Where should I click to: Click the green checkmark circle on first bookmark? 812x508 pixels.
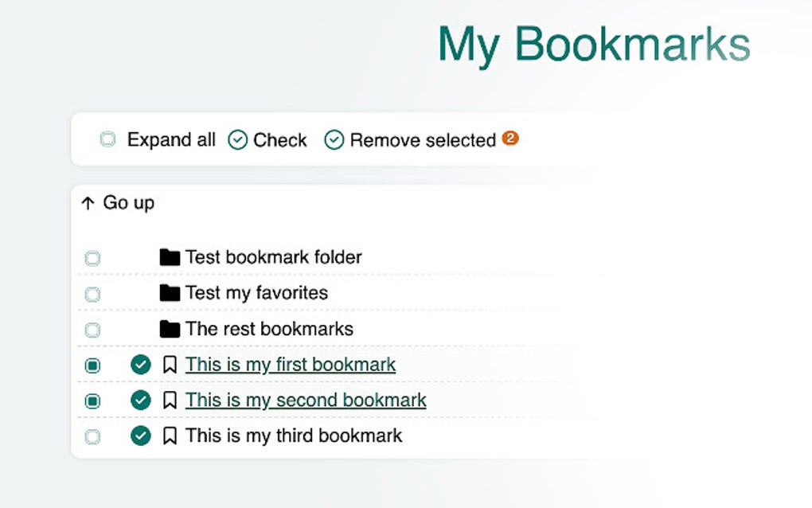[140, 365]
